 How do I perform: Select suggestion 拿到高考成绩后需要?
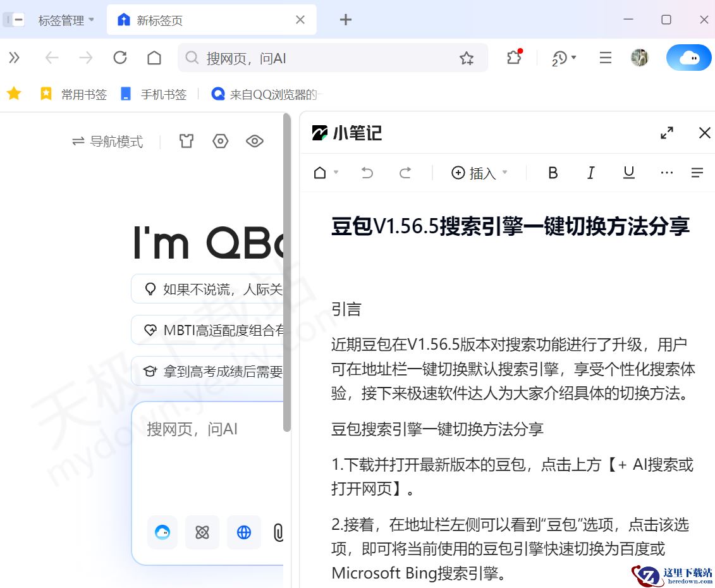pos(207,371)
